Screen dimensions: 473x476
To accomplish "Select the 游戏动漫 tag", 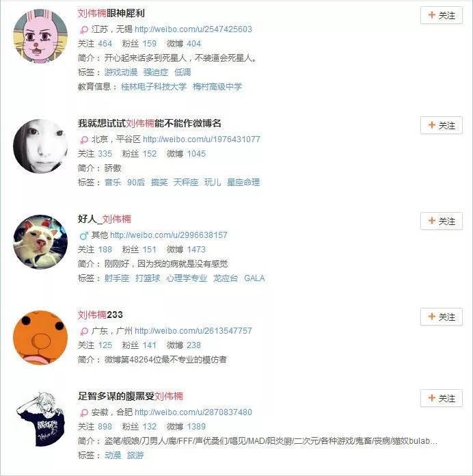I will (x=121, y=72).
